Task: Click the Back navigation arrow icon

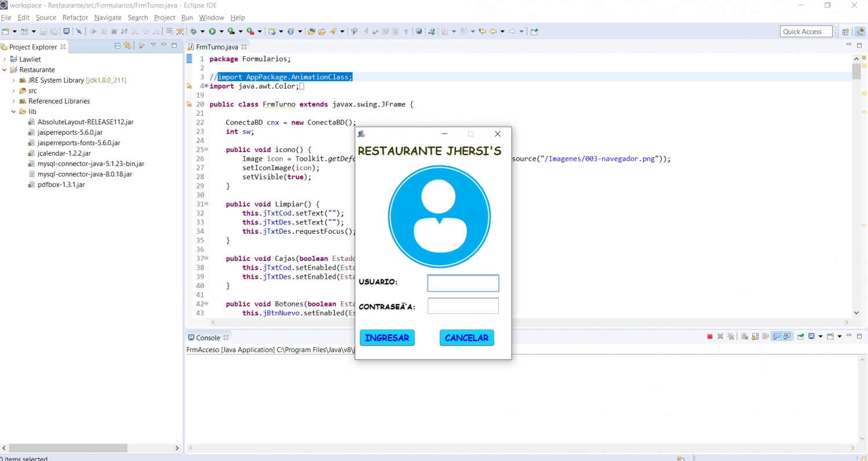Action: coord(493,31)
